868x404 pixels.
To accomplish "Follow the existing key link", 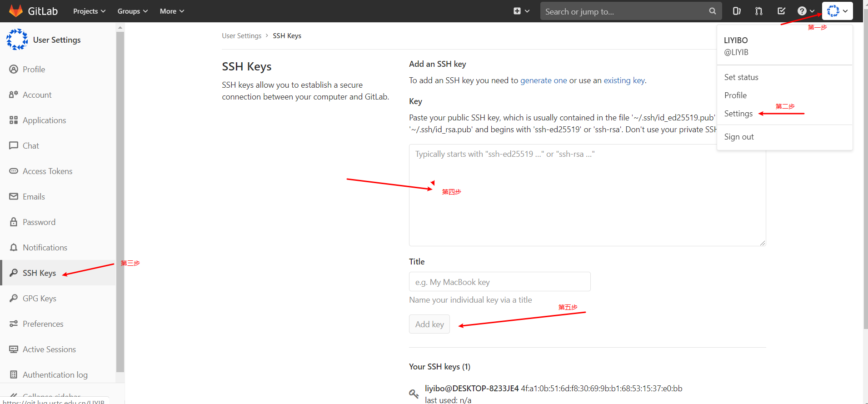I will (624, 80).
